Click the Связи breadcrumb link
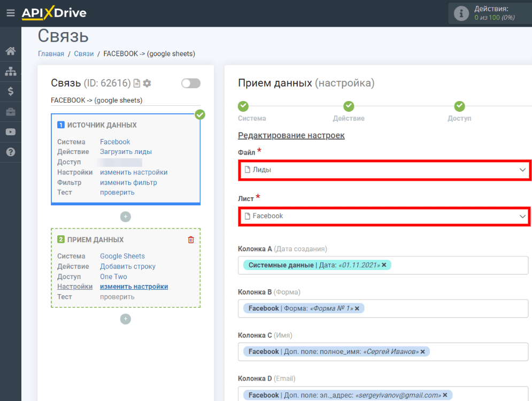The width and height of the screenshot is (532, 401). (x=84, y=53)
